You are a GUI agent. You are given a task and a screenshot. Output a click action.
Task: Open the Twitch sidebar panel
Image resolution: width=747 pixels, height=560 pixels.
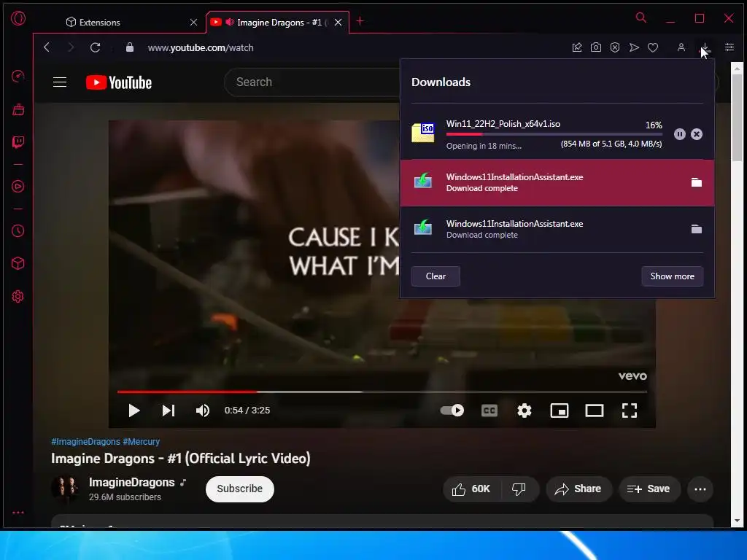pos(18,142)
